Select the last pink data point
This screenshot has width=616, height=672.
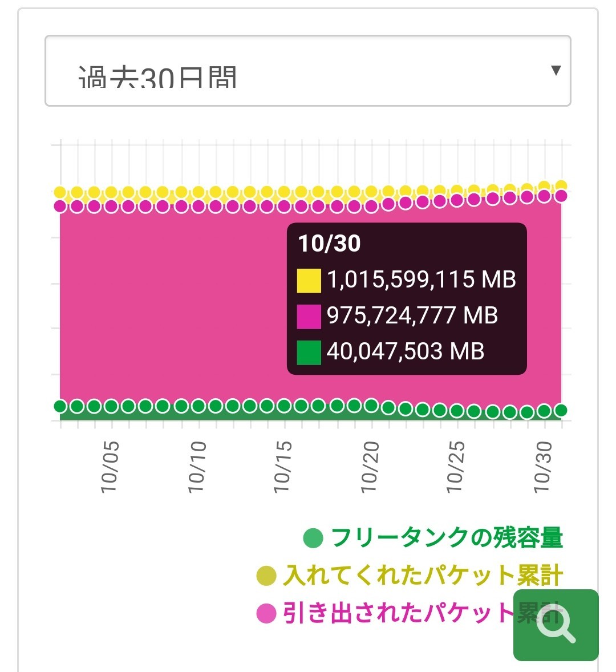pyautogui.click(x=561, y=196)
